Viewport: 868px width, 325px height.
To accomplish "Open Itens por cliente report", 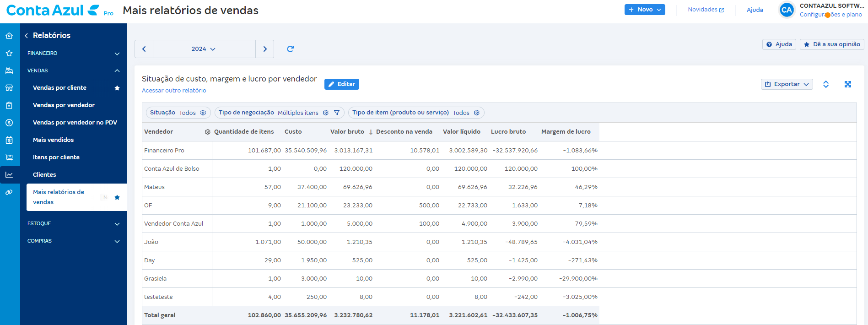I will tap(56, 157).
